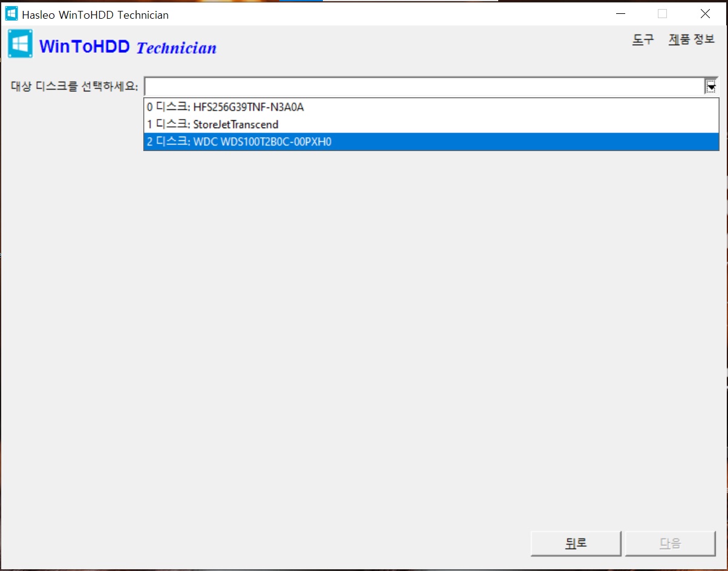Click the 대상 디스크를 선택하세요 label
This screenshot has width=728, height=571.
(x=74, y=85)
